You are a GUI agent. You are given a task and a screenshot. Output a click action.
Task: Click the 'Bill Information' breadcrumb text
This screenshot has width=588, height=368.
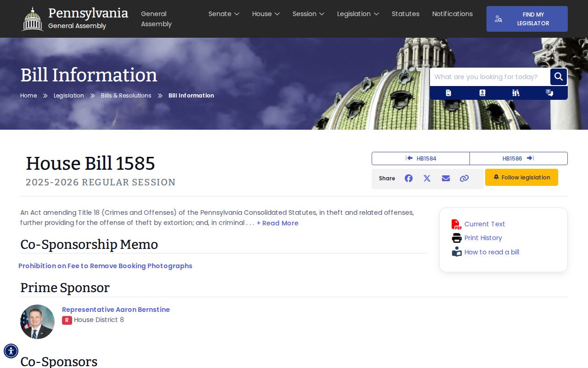(191, 96)
